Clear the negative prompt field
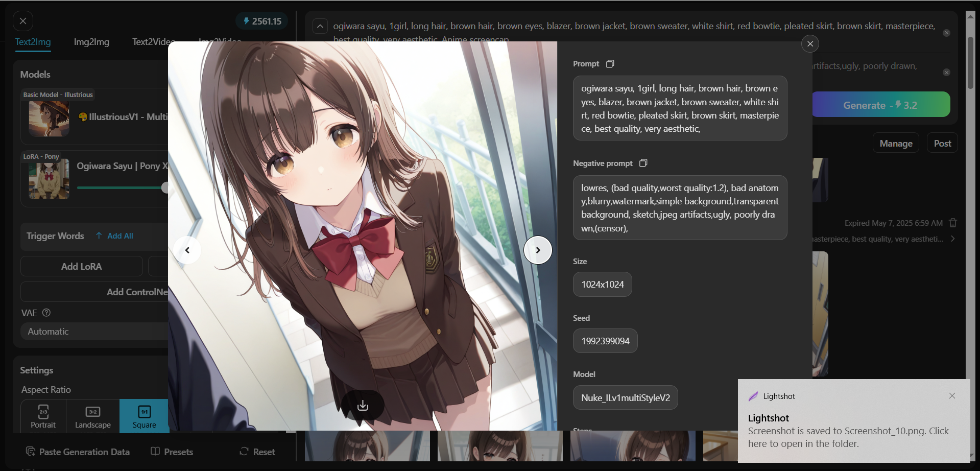 tap(946, 73)
